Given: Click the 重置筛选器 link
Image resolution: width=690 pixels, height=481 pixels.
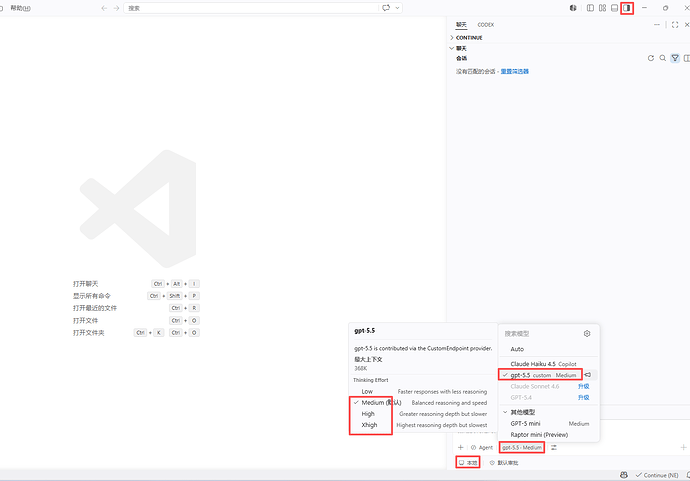Looking at the screenshot, I should [514, 71].
